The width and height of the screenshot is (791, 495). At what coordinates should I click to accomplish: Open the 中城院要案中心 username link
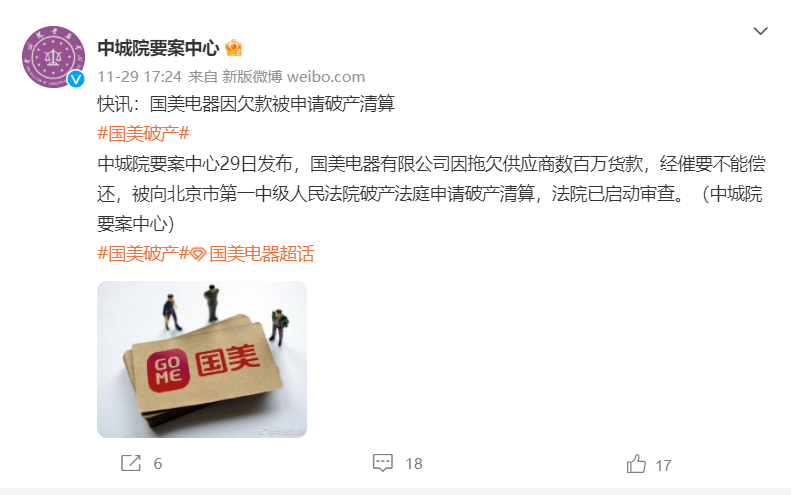click(x=158, y=48)
